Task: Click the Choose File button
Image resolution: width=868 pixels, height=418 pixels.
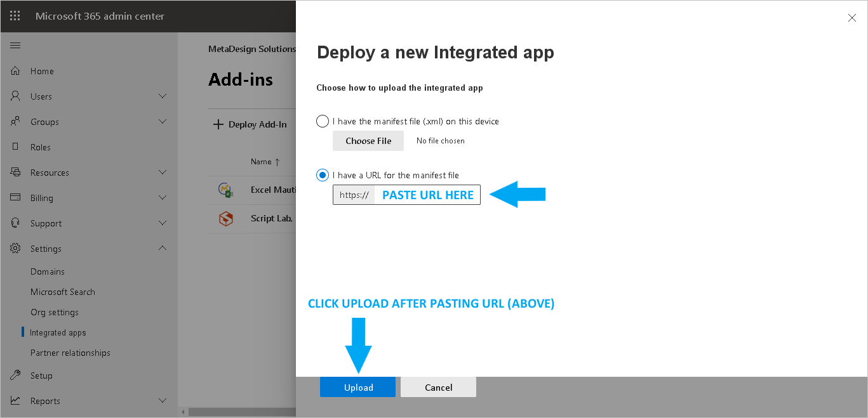Action: coord(368,141)
